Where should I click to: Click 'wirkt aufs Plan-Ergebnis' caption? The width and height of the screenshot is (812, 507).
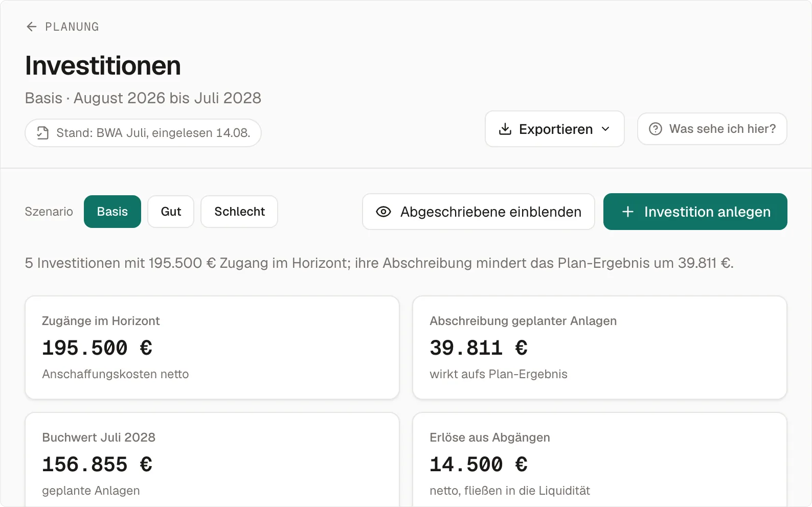[499, 374]
